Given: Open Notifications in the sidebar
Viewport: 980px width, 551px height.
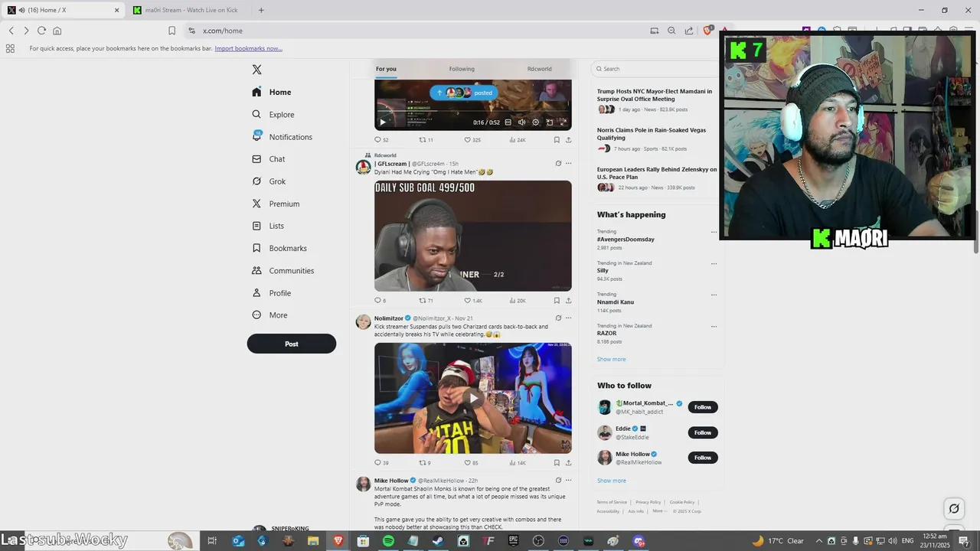Looking at the screenshot, I should click(x=283, y=137).
